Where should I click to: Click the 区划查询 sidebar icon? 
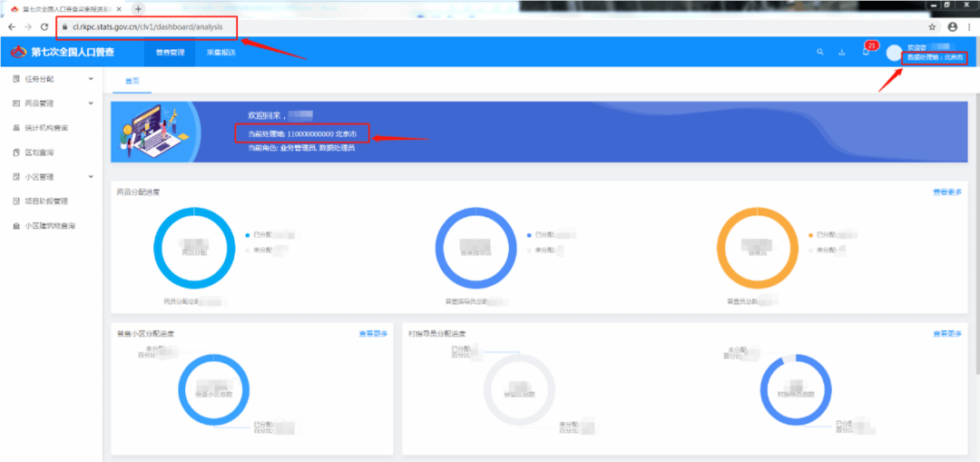click(16, 152)
